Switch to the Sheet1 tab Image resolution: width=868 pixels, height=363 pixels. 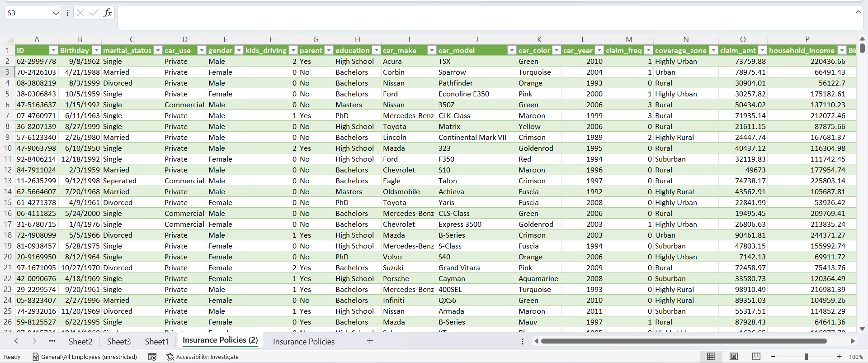click(x=156, y=341)
